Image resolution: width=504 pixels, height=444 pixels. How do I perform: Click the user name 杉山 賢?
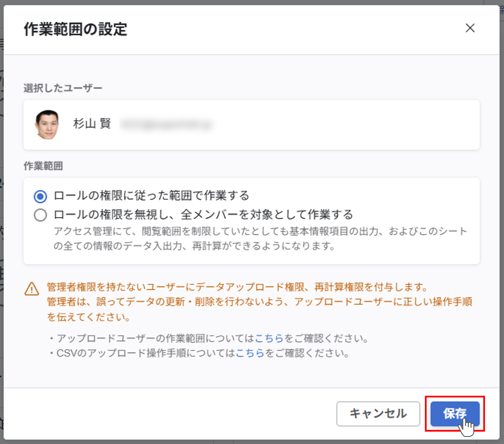coord(92,123)
